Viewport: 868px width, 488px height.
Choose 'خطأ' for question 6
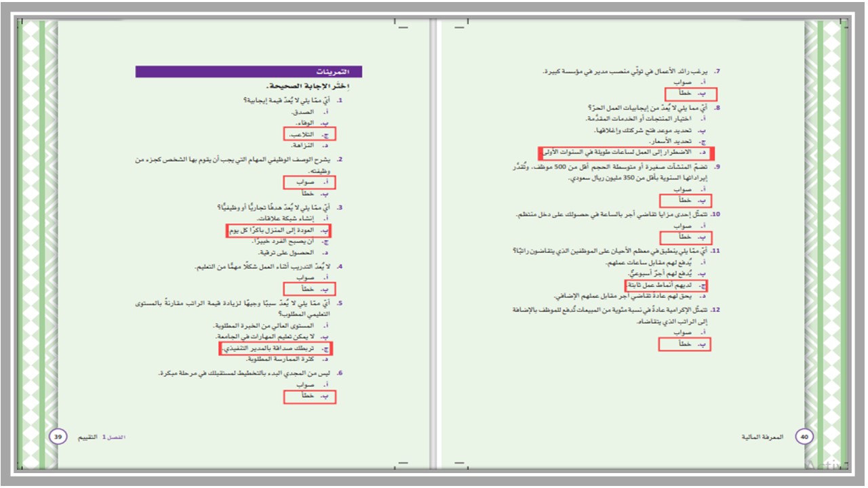[x=309, y=396]
